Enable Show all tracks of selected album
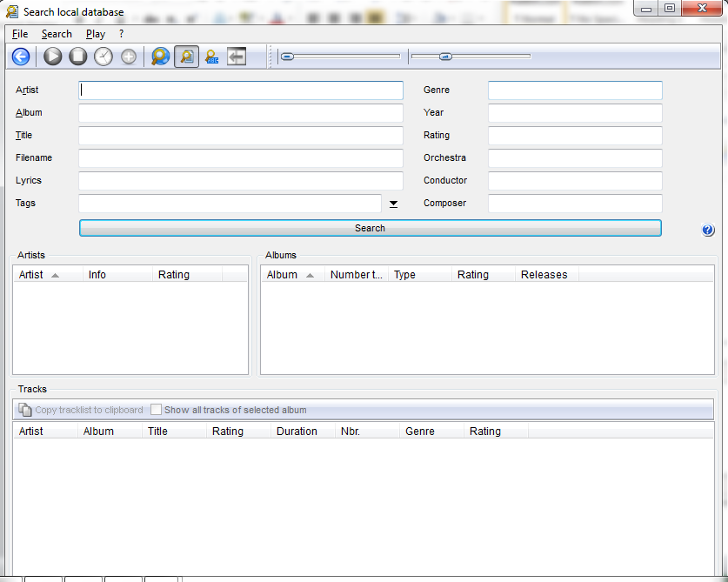The width and height of the screenshot is (728, 582). [x=157, y=410]
